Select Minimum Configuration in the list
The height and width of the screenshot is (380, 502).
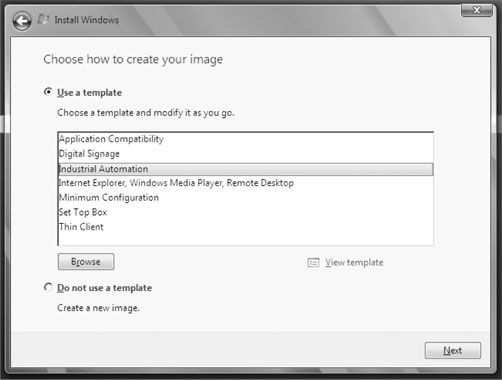click(x=246, y=198)
